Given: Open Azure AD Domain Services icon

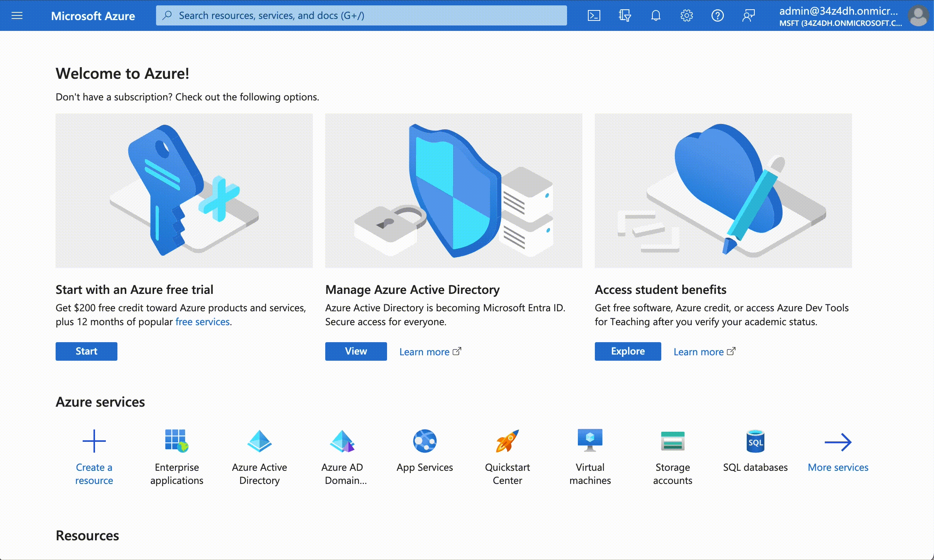Looking at the screenshot, I should click(x=342, y=441).
